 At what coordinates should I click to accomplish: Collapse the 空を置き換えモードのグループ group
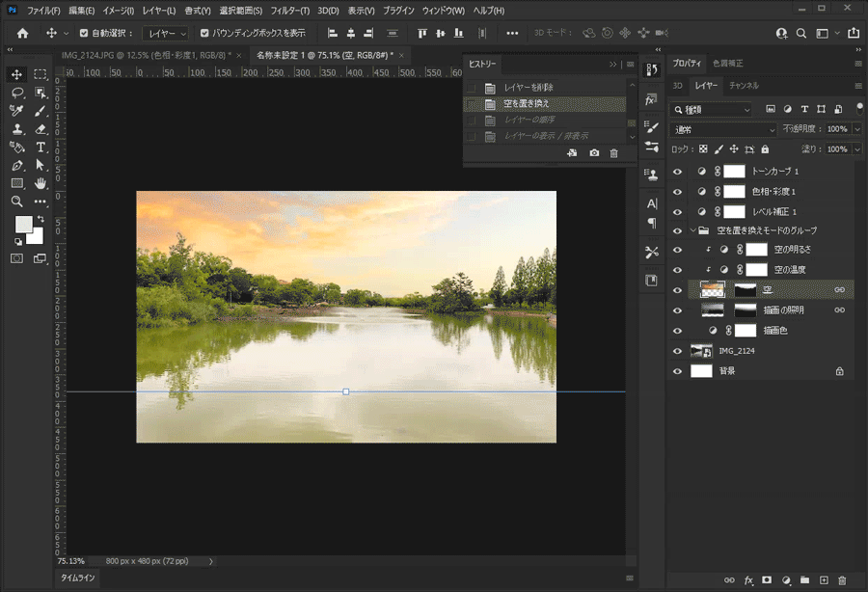point(692,230)
